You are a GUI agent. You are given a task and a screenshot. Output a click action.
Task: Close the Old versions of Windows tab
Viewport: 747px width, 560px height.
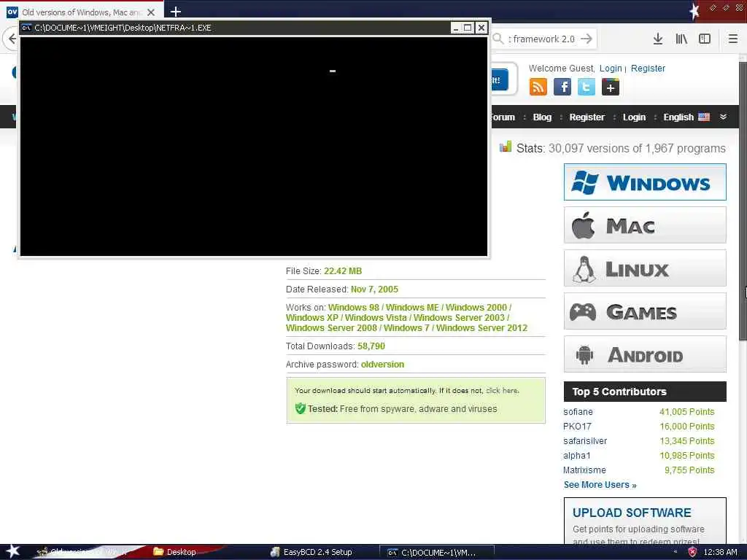click(x=150, y=12)
